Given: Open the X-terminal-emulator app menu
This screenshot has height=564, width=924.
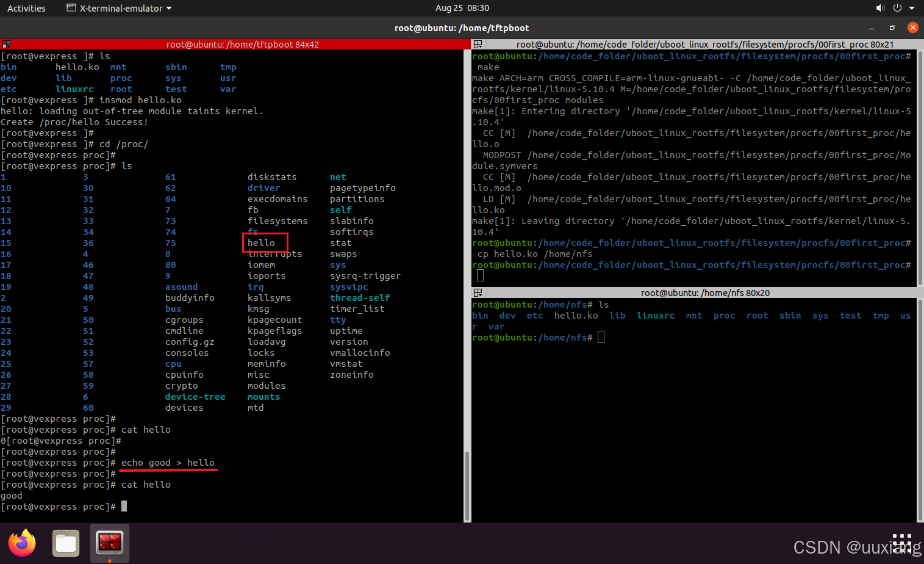Looking at the screenshot, I should click(x=120, y=8).
